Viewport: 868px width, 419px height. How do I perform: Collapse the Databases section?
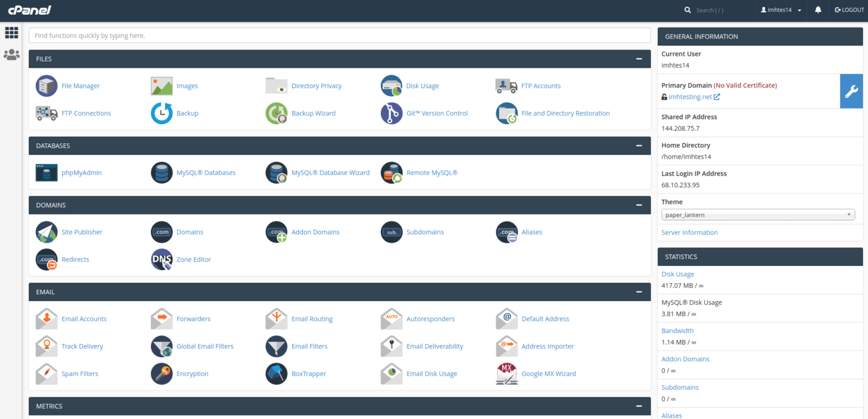tap(639, 146)
